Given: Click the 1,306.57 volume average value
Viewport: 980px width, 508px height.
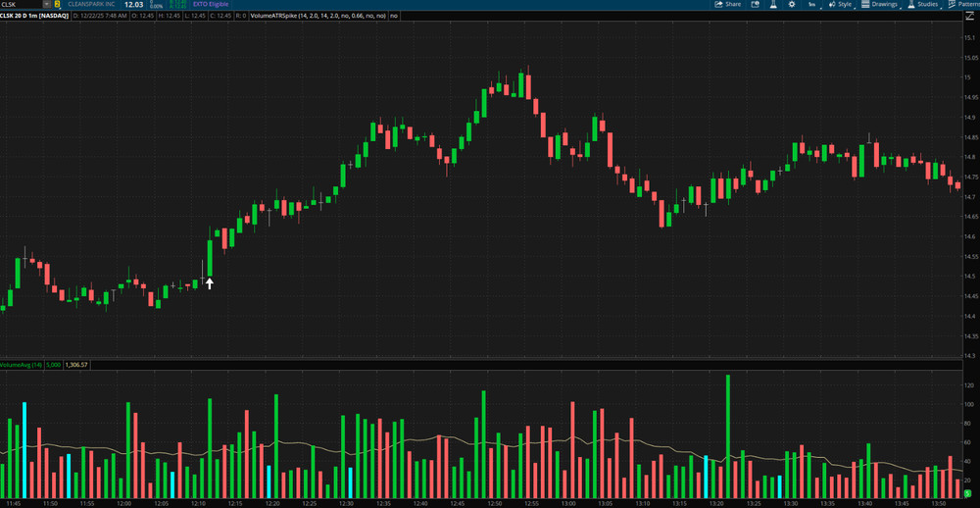Looking at the screenshot, I should coord(76,364).
